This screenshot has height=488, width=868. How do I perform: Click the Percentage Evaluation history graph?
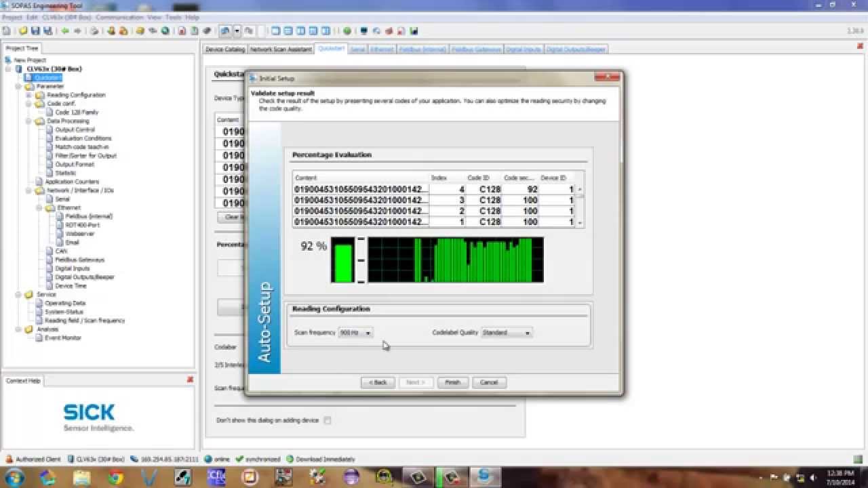coord(456,260)
